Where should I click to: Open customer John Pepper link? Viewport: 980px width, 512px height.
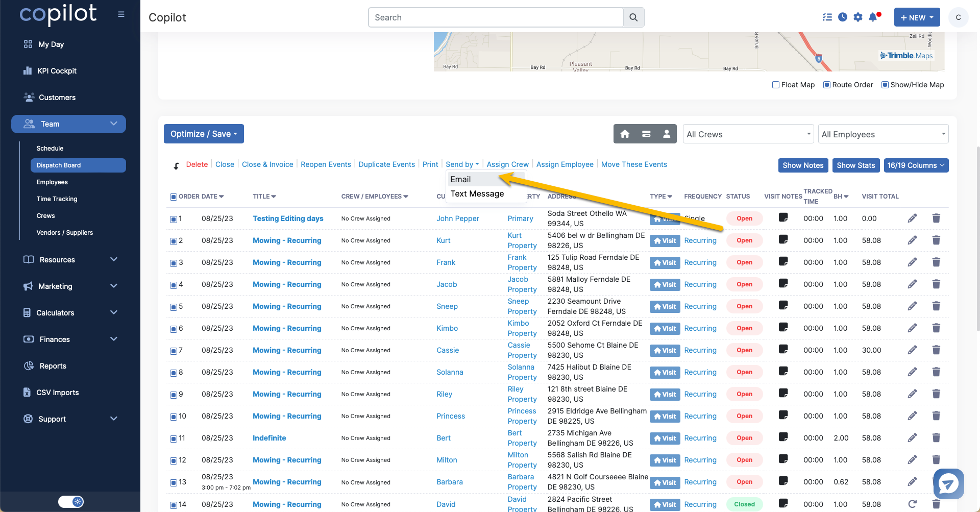pos(458,218)
